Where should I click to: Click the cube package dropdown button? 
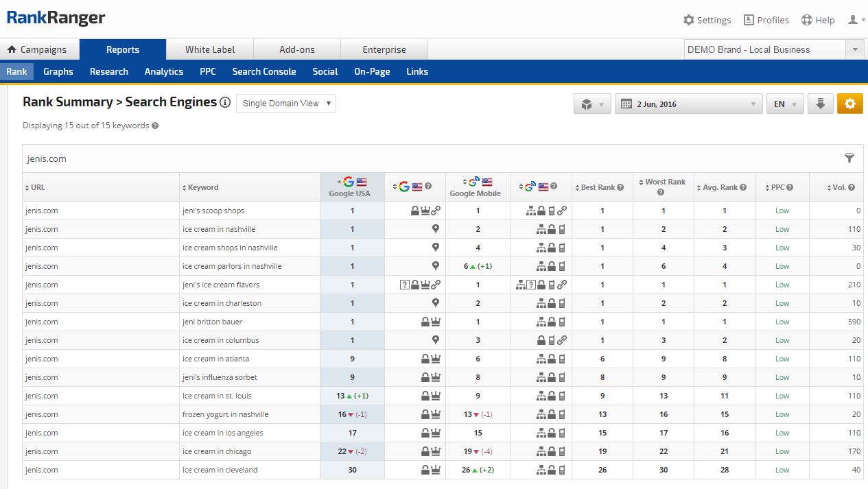pyautogui.click(x=592, y=104)
